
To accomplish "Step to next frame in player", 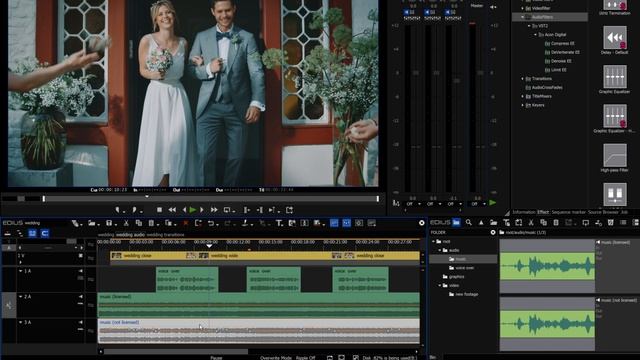I will [202, 210].
